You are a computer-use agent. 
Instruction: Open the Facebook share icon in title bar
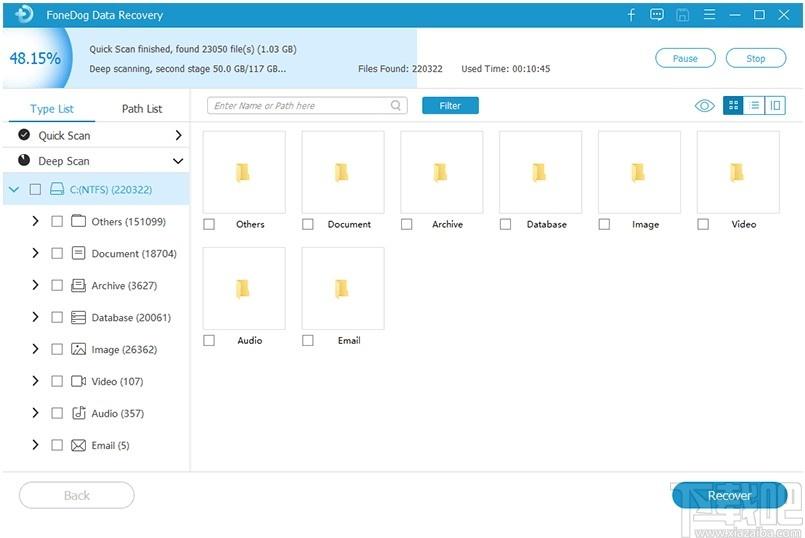click(631, 15)
